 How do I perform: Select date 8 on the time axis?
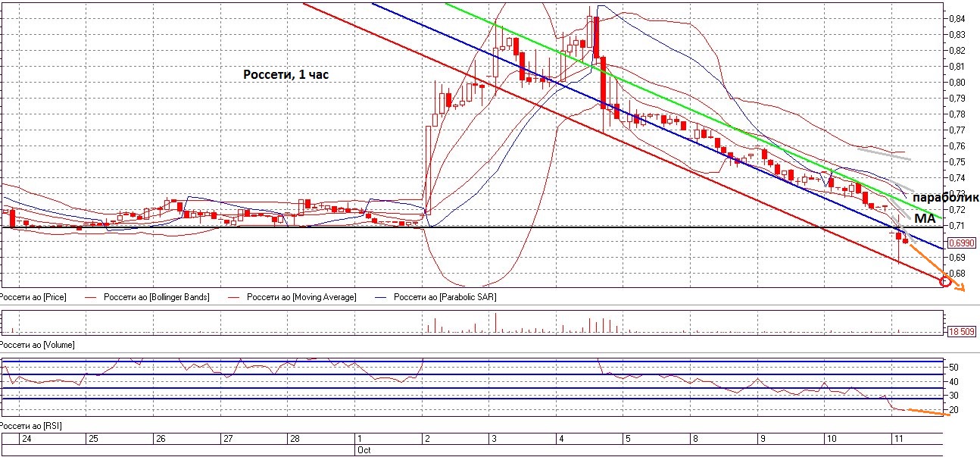coord(694,439)
